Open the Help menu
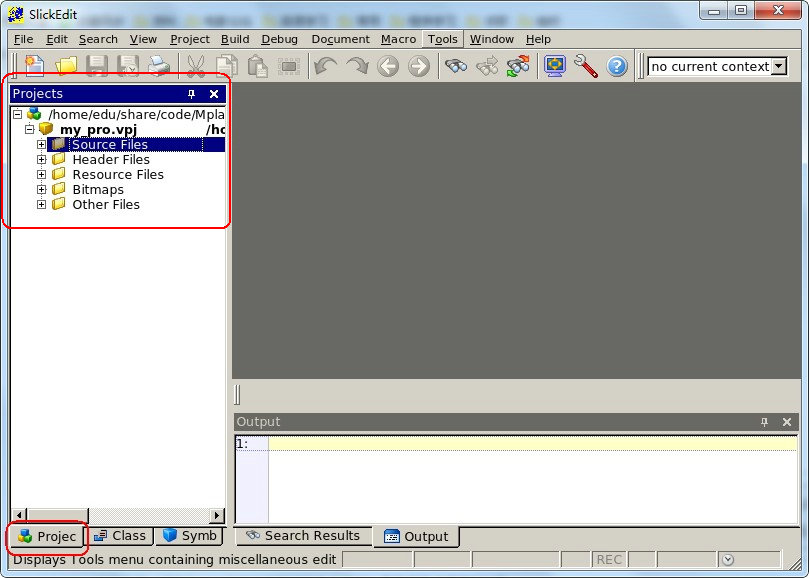 [x=538, y=39]
